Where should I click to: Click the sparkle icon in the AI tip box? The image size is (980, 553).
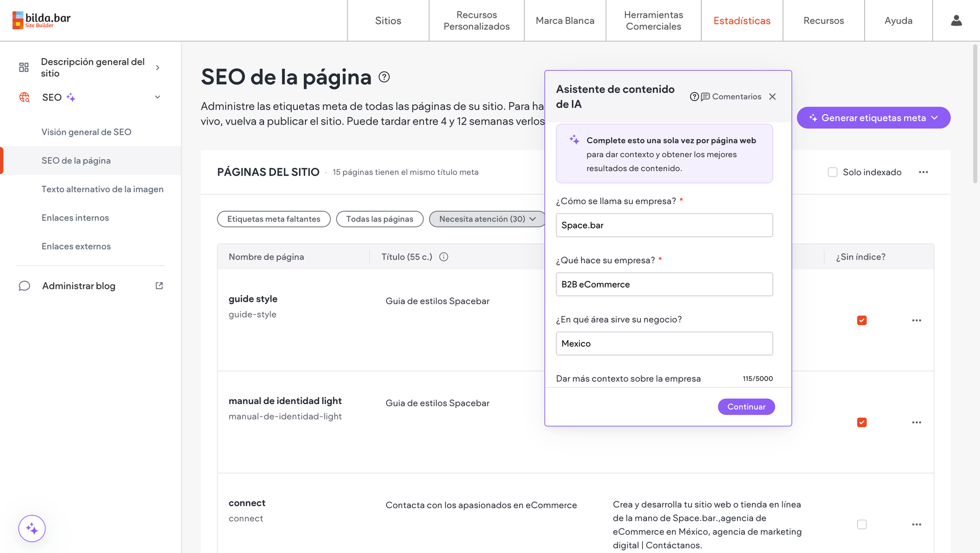coord(574,139)
